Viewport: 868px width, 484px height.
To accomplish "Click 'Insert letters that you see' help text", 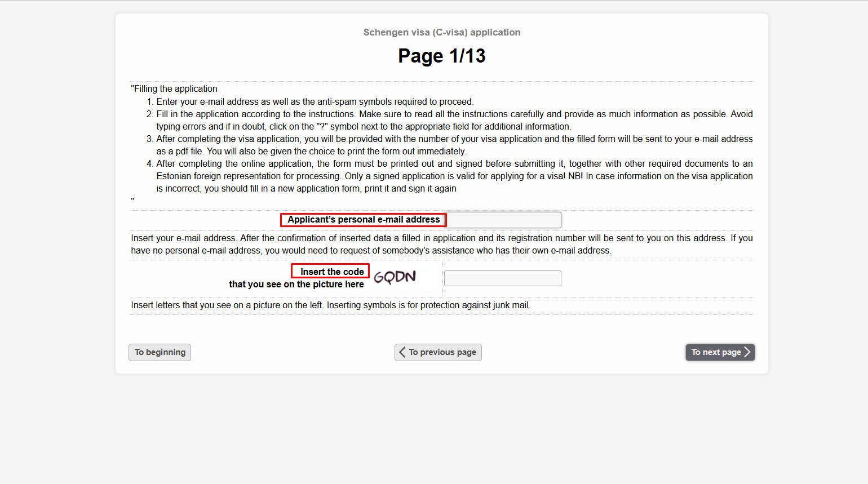I will [330, 305].
